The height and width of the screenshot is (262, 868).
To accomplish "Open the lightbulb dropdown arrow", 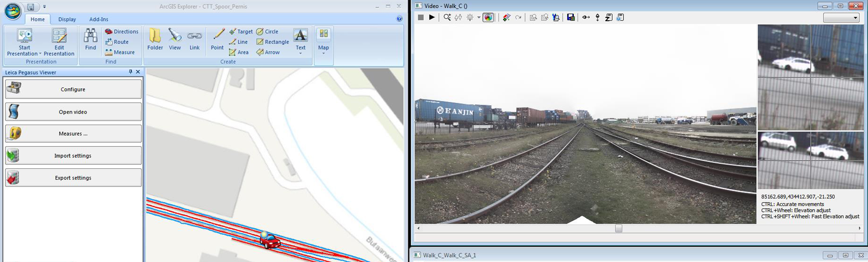I will tap(478, 17).
